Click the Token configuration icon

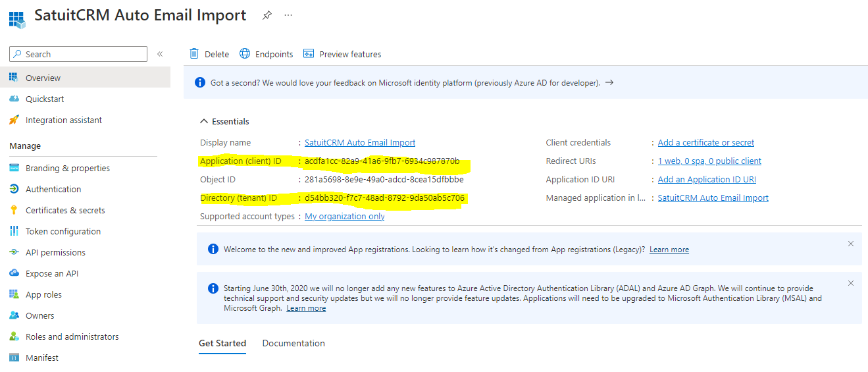(x=13, y=231)
